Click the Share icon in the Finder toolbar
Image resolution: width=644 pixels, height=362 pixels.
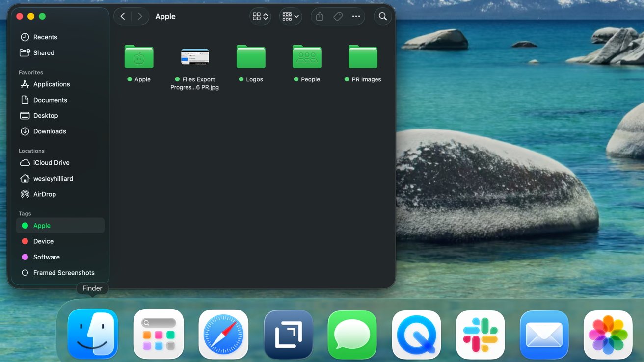click(319, 16)
